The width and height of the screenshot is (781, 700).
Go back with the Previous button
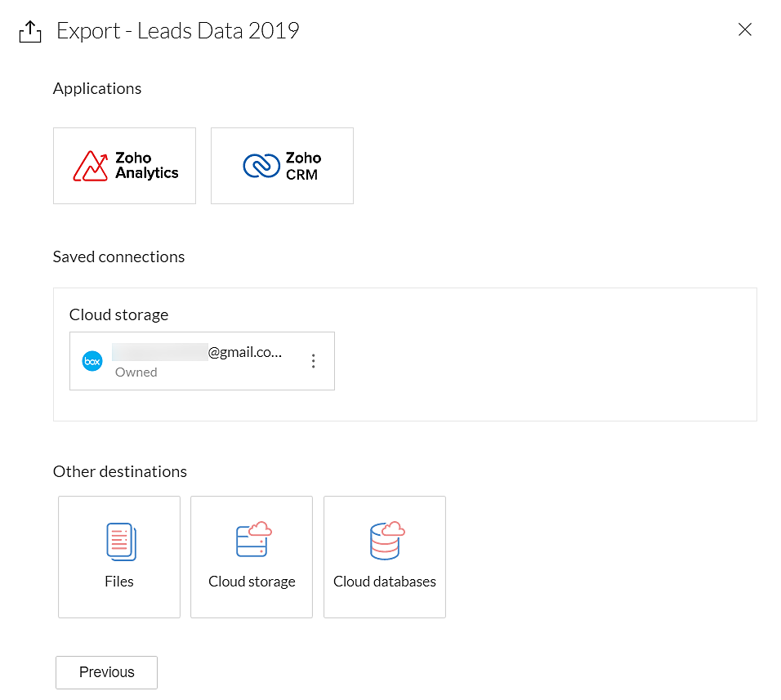pyautogui.click(x=106, y=672)
